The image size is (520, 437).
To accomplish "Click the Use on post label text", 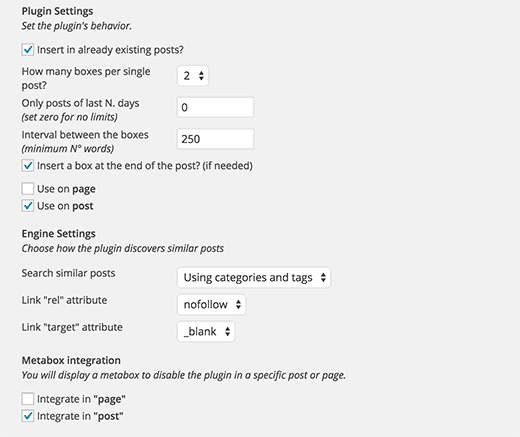I will (65, 206).
